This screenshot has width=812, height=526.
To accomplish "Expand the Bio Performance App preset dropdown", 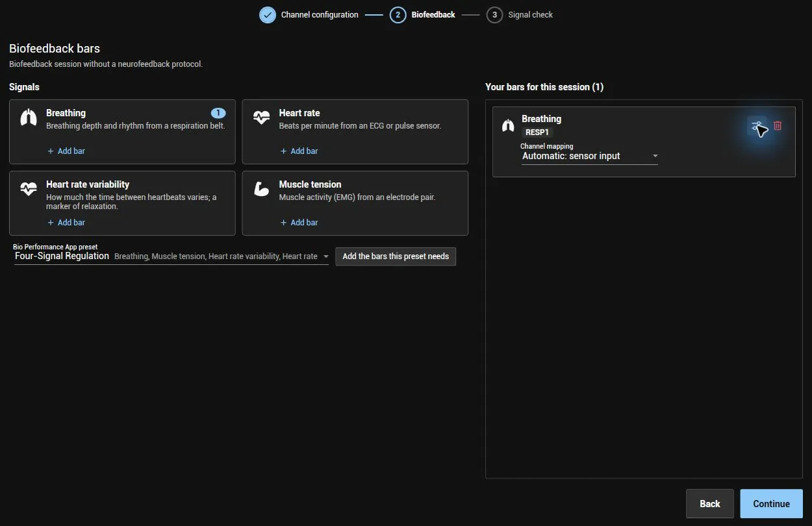I will click(x=171, y=257).
